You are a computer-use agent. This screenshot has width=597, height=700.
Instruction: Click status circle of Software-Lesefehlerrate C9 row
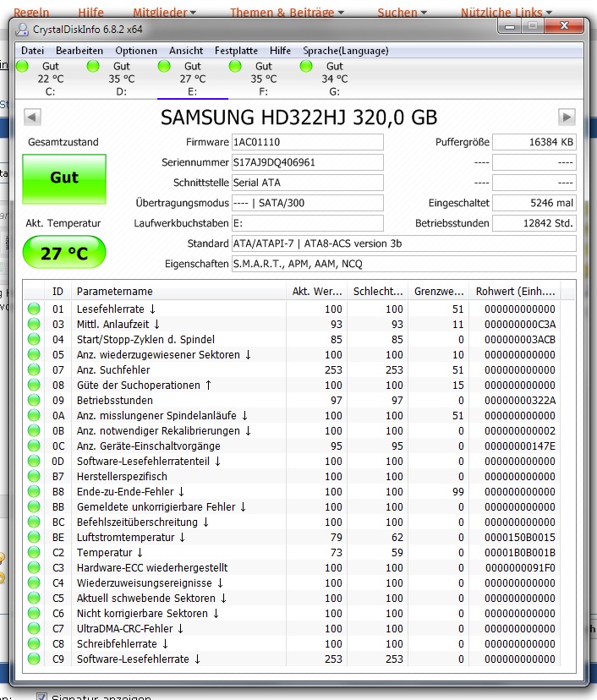(x=34, y=659)
